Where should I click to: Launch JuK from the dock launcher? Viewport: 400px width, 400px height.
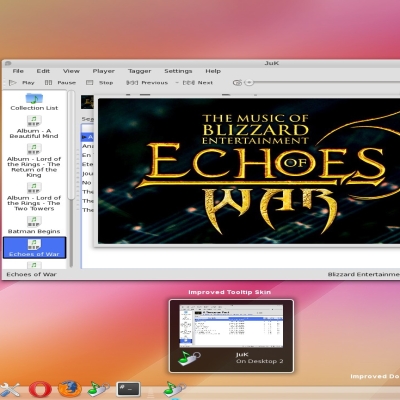click(x=98, y=389)
